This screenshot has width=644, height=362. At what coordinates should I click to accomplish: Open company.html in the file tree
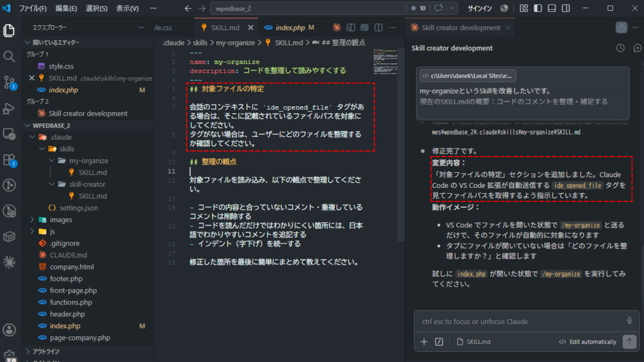[x=71, y=267]
